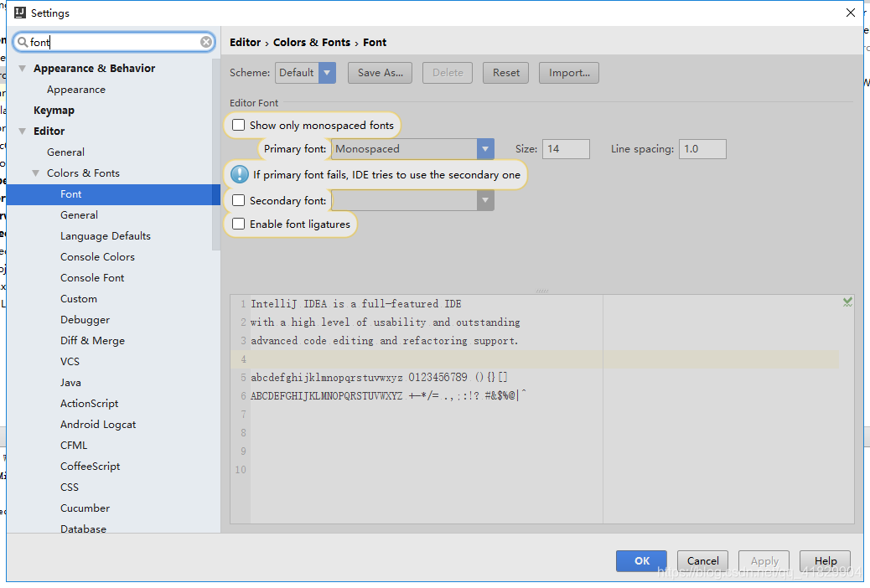Open General under Colors & Fonts
Image resolution: width=870 pixels, height=588 pixels.
[x=79, y=214]
